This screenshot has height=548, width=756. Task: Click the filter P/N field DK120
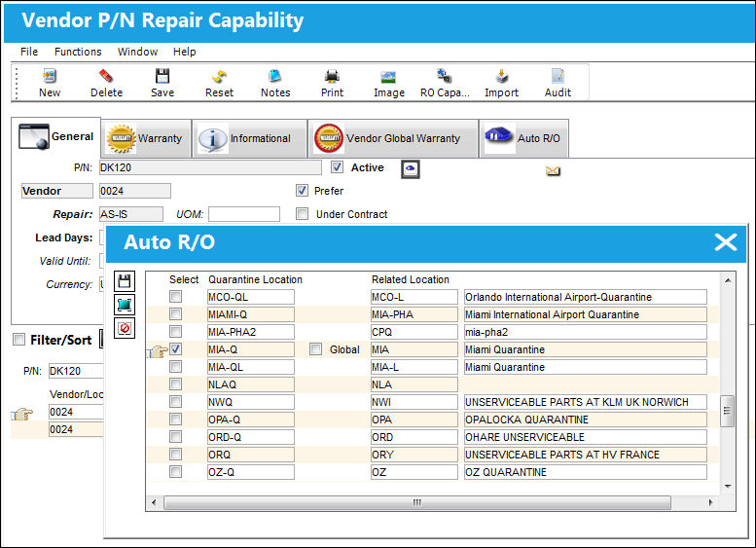[76, 371]
